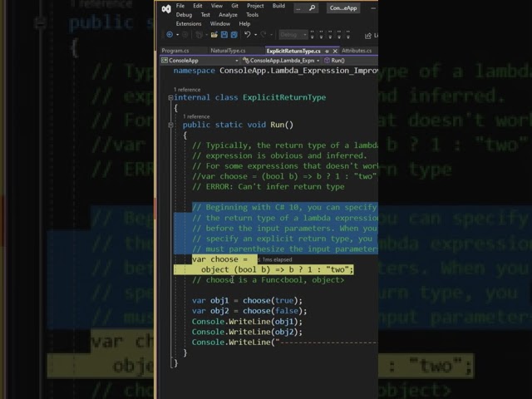Image resolution: width=532 pixels, height=399 pixels.
Task: Open the File menu
Action: [180, 6]
